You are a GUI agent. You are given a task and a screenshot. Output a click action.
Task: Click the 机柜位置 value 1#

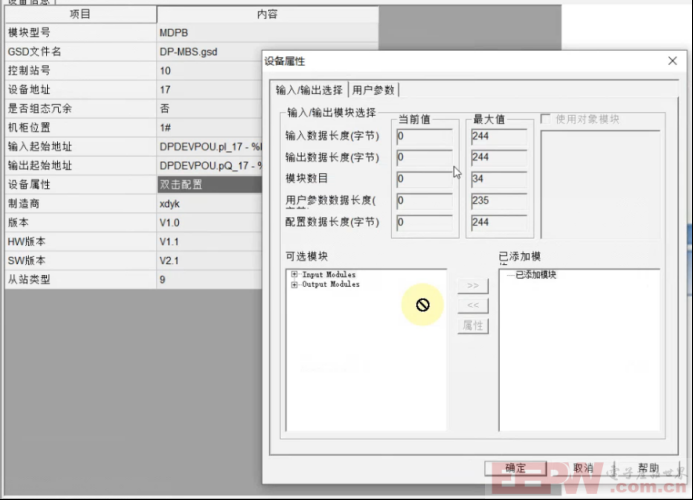(209, 128)
